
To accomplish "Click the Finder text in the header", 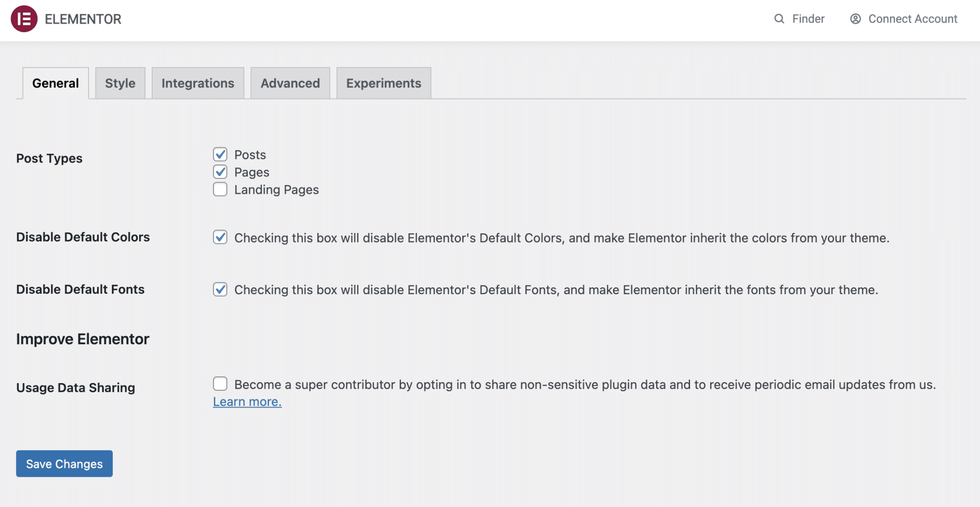I will [809, 19].
